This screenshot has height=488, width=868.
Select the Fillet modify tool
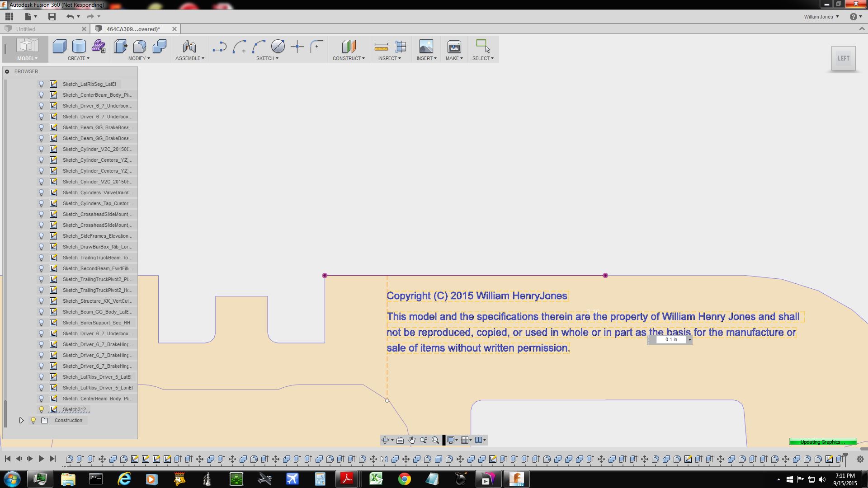tap(140, 46)
